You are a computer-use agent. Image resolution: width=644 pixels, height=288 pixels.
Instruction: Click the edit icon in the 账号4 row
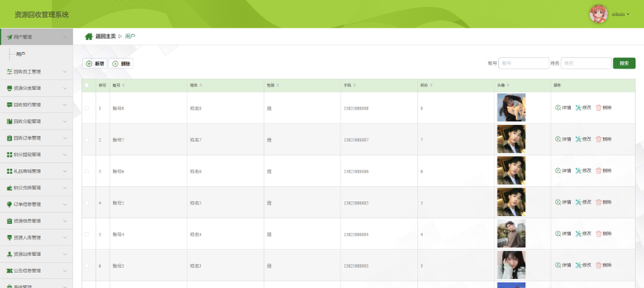coord(578,234)
